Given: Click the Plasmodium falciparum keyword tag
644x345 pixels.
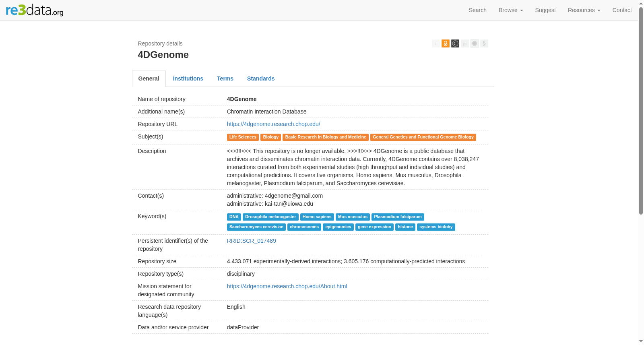Looking at the screenshot, I should 398,217.
